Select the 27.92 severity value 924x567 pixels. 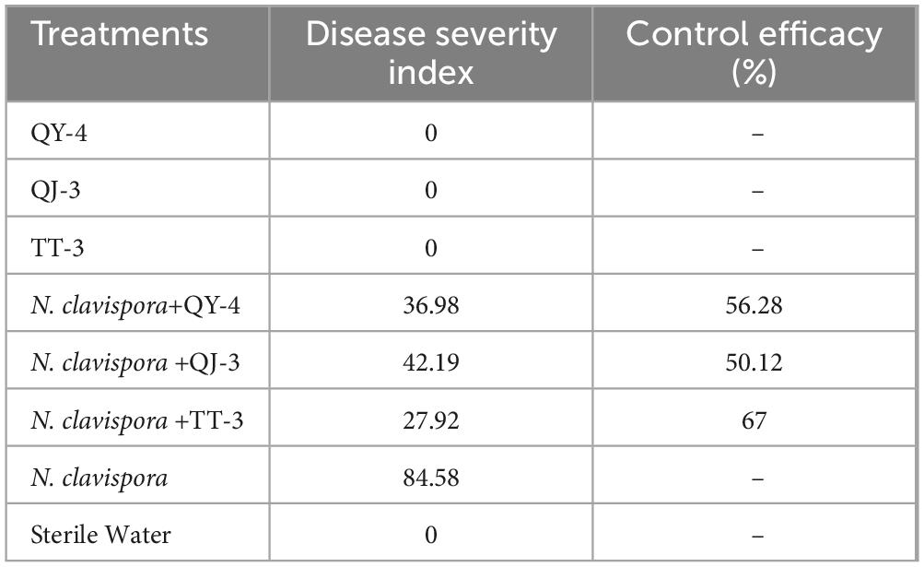point(431,420)
